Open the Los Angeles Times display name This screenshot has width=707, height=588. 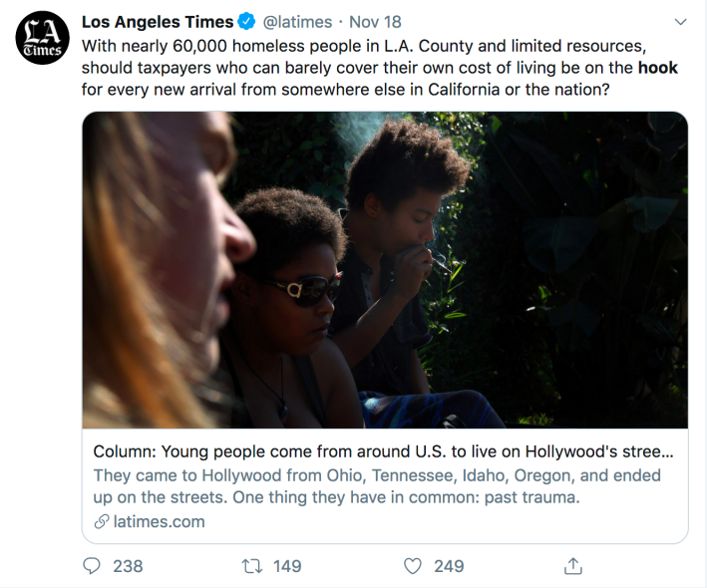click(158, 22)
